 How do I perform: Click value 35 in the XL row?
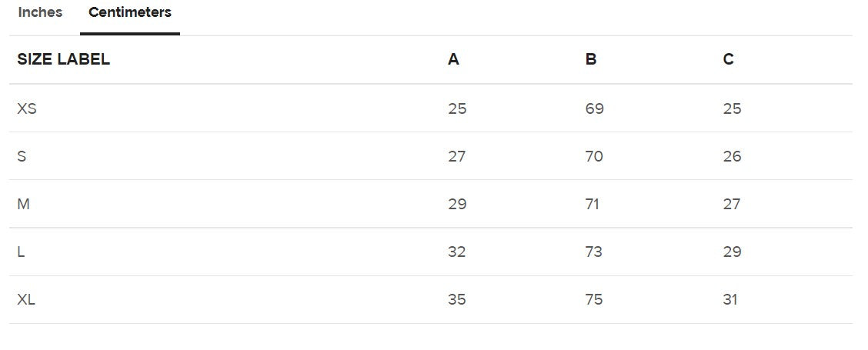[457, 299]
